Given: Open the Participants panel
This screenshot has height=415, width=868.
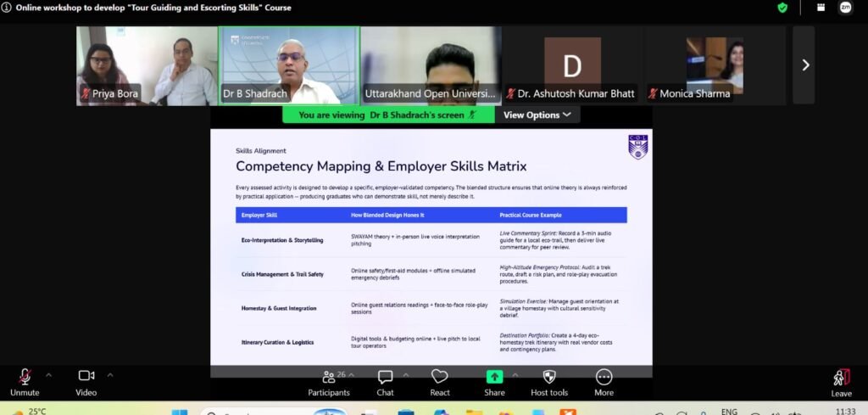Looking at the screenshot, I should (x=329, y=383).
